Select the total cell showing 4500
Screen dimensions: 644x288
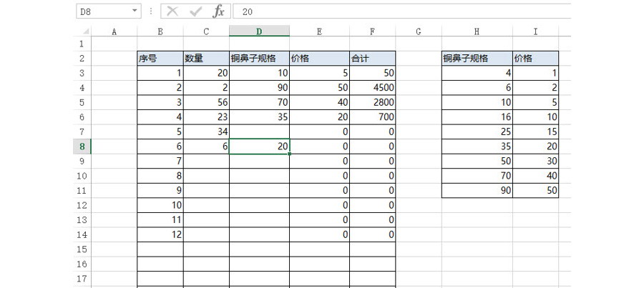373,87
